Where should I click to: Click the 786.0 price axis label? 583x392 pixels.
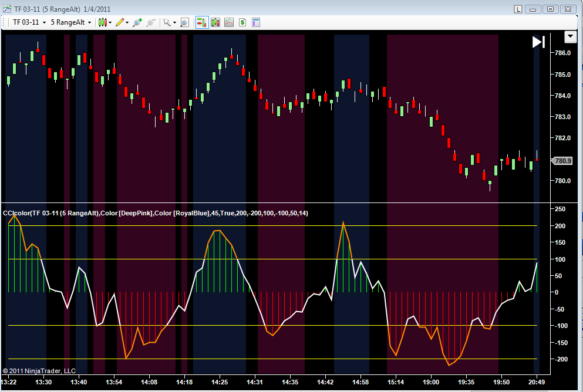point(562,53)
